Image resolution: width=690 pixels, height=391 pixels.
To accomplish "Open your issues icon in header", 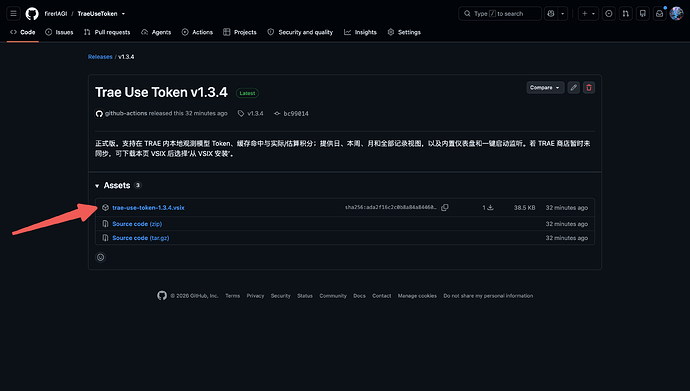I will pos(609,14).
